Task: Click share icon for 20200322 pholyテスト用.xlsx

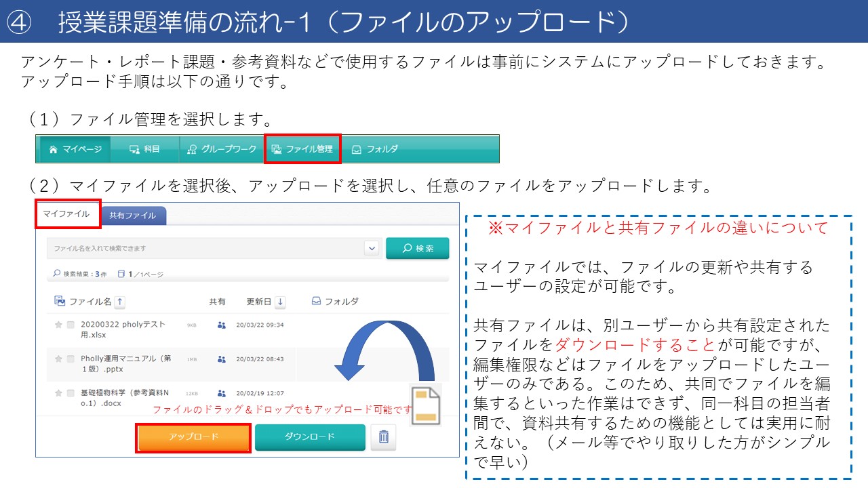Action: point(221,325)
